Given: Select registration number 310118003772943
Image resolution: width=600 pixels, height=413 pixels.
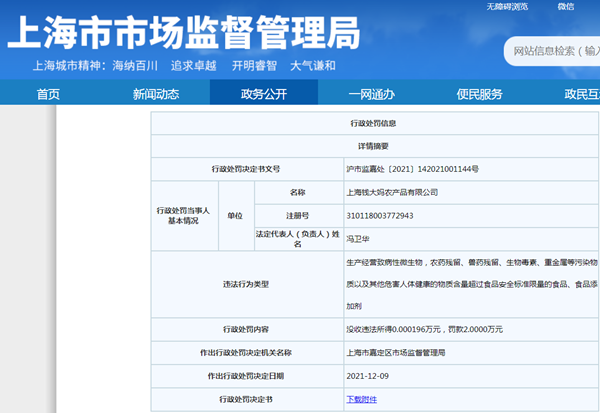Looking at the screenshot, I should (x=380, y=215).
